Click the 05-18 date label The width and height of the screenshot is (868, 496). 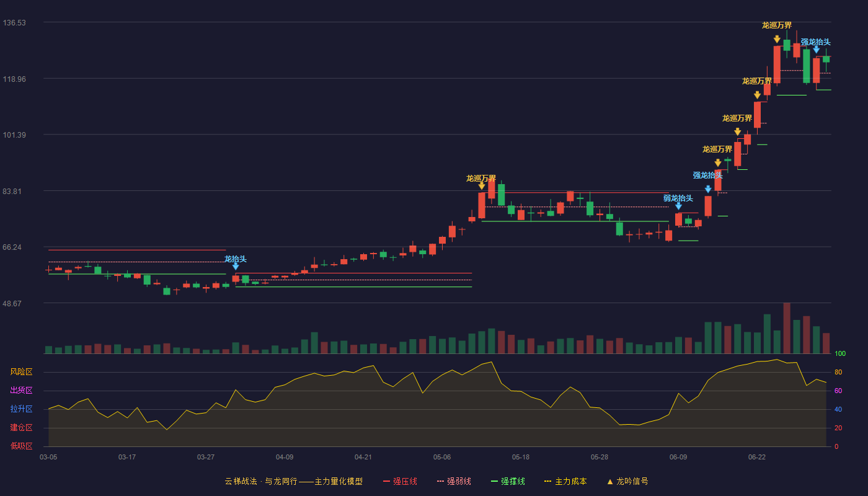point(521,457)
